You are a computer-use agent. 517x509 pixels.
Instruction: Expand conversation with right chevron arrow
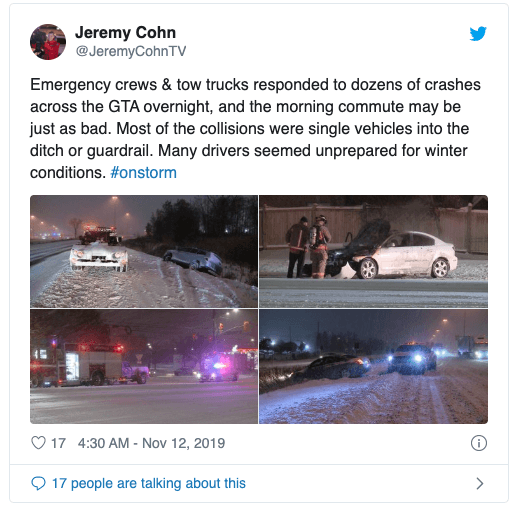point(480,483)
